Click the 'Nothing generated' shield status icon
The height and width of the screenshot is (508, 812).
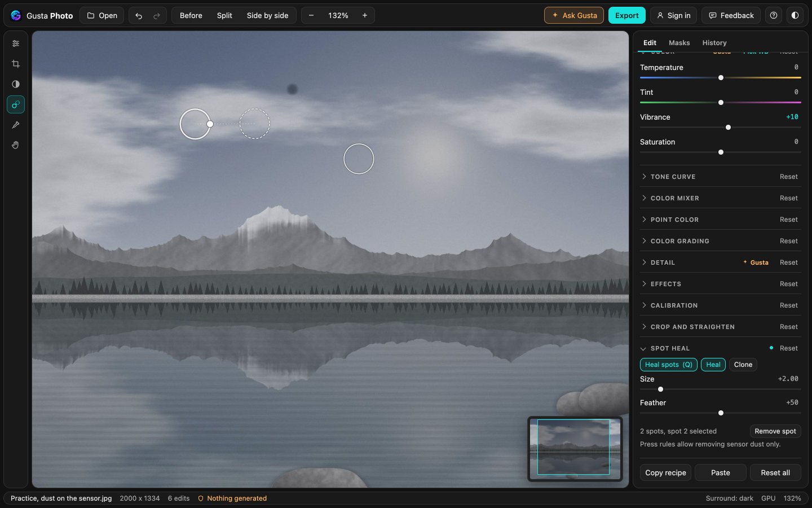click(x=201, y=498)
